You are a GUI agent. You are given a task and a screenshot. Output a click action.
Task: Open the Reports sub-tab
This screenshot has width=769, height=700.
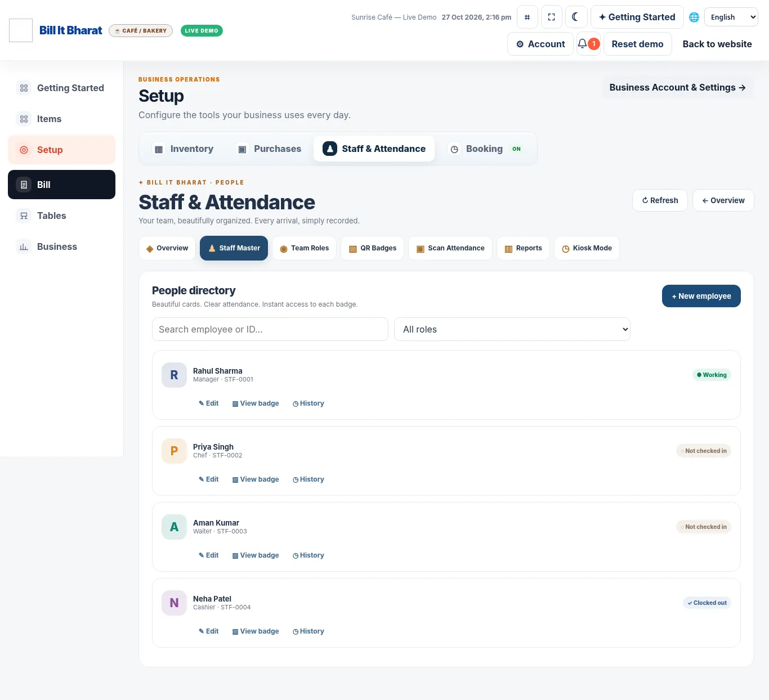[x=523, y=248]
